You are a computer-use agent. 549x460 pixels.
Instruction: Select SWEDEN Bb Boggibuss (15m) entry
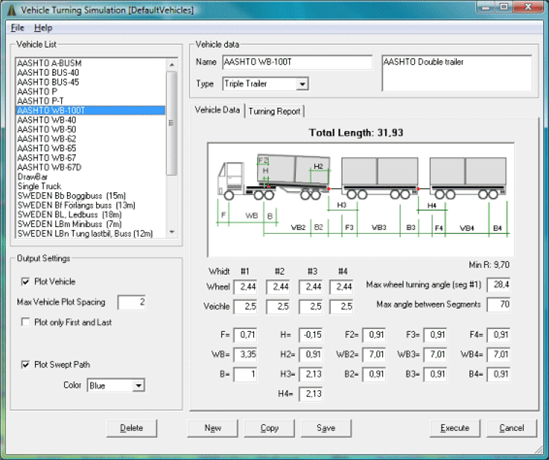pyautogui.click(x=91, y=196)
